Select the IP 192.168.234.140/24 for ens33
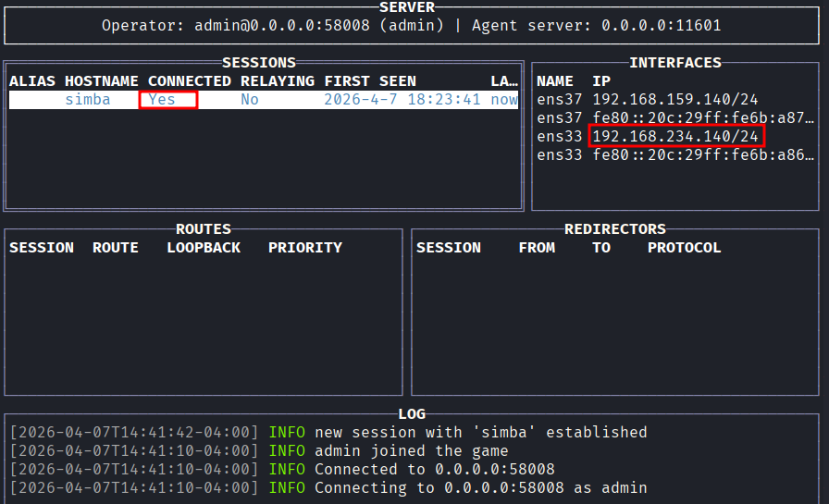Viewport: 829px width, 504px height. 675,137
